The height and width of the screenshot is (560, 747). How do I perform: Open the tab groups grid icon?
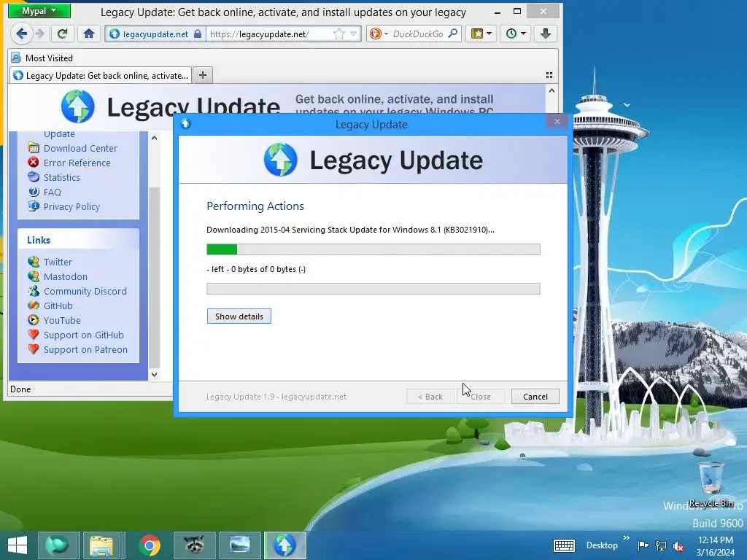[x=549, y=75]
